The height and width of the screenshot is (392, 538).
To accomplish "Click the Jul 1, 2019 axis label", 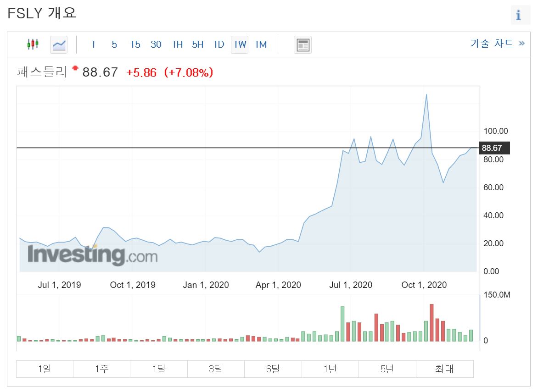I will (x=59, y=285).
